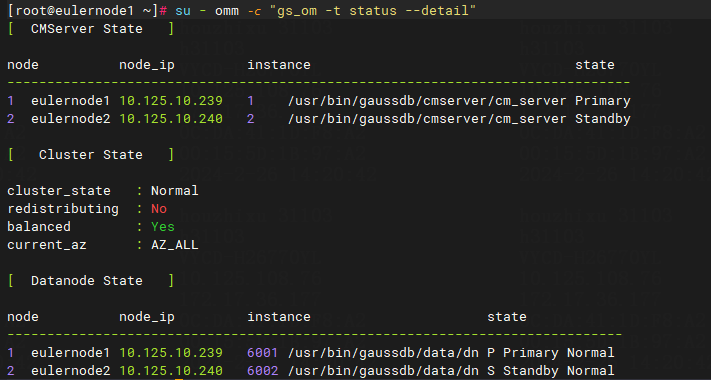
Task: Click the cm_server path in the Primary row
Action: coord(427,101)
